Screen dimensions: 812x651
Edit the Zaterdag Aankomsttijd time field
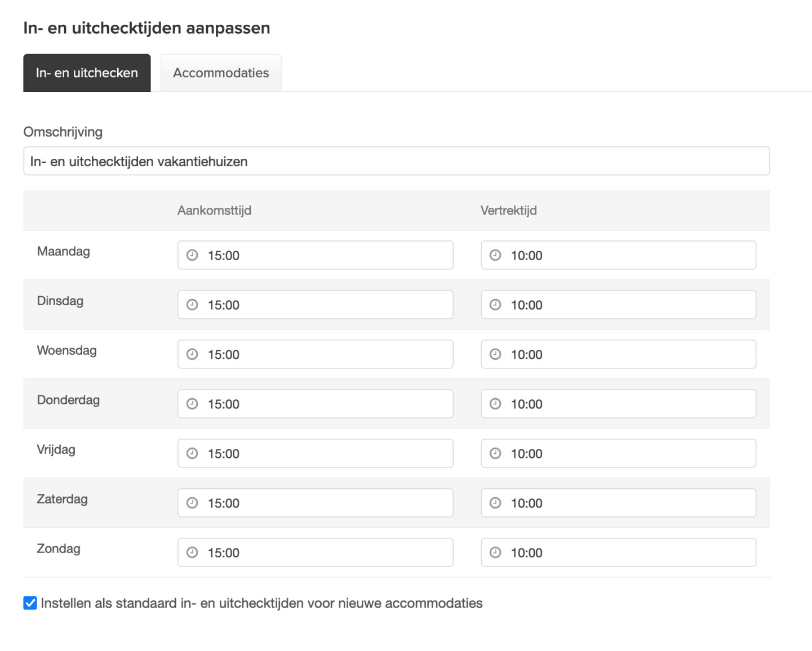point(327,503)
